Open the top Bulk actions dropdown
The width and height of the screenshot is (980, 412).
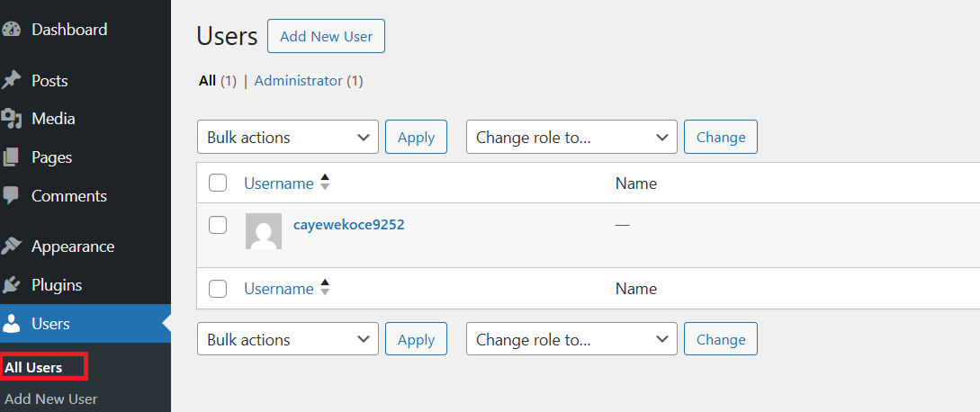287,137
